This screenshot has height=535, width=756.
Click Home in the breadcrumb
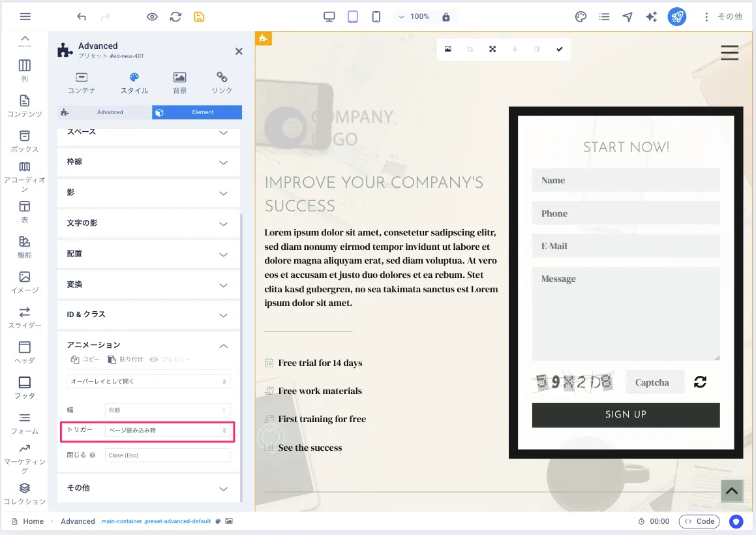point(33,521)
